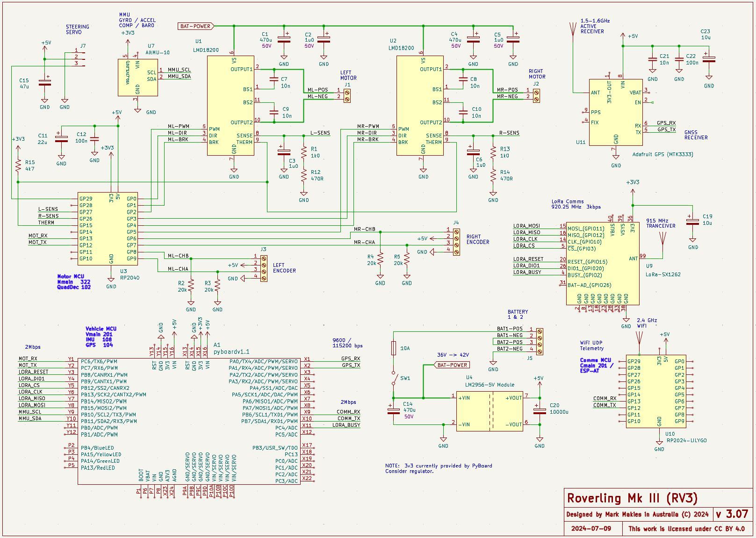Click "Designed by Mark Makies" credit text
Screen dimensions: 756x538
coord(637,515)
